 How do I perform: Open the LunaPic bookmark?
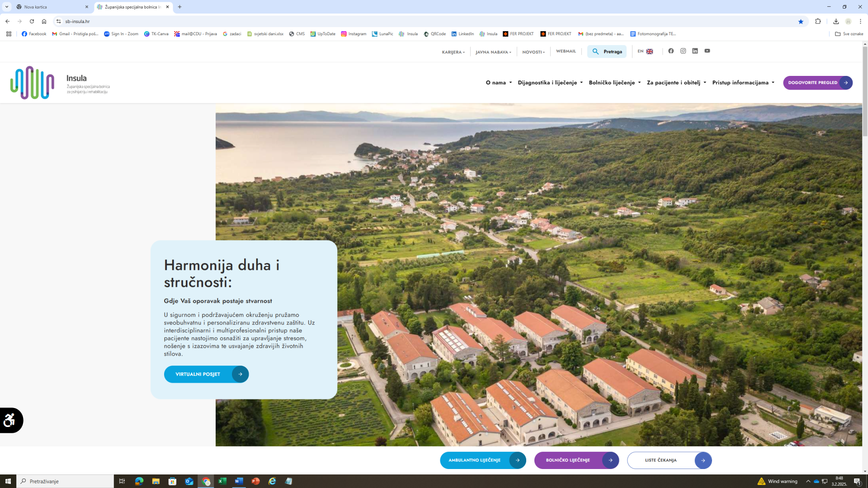click(382, 34)
